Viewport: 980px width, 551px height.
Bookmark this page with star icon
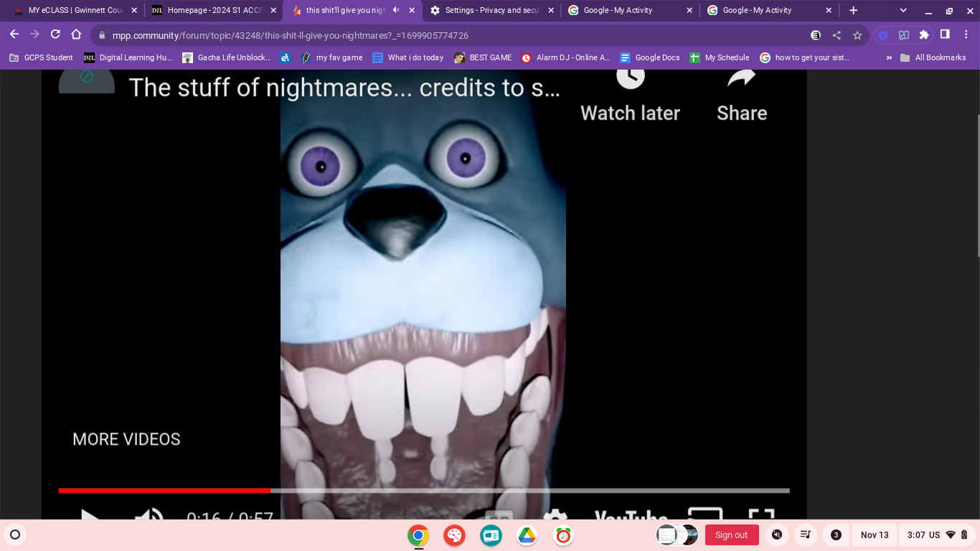coord(857,35)
